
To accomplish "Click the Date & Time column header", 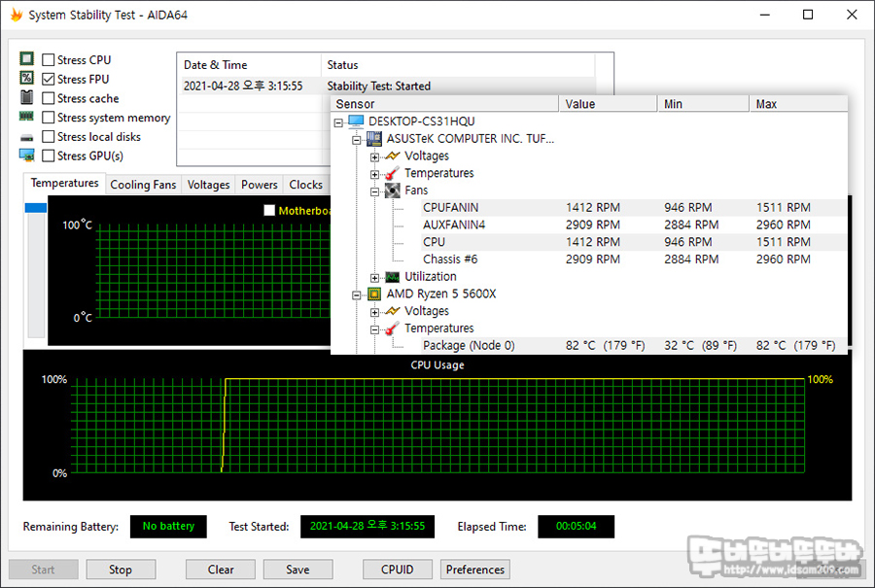I will pyautogui.click(x=249, y=65).
